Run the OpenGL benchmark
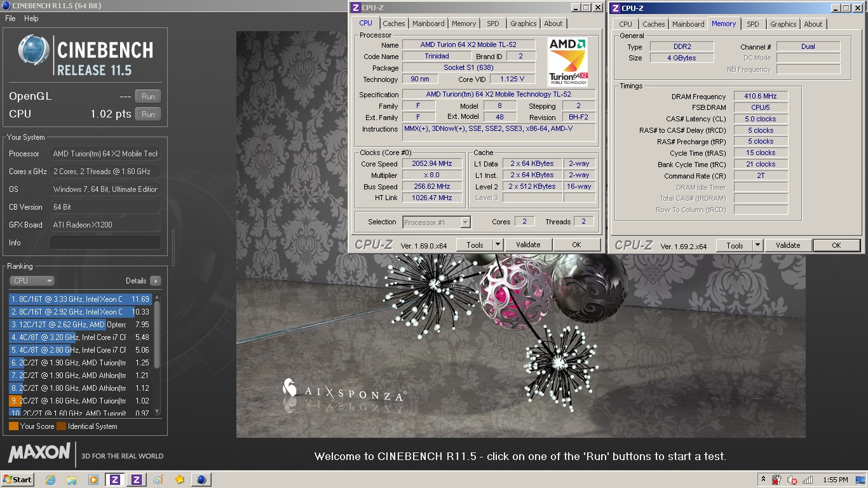 pos(148,97)
